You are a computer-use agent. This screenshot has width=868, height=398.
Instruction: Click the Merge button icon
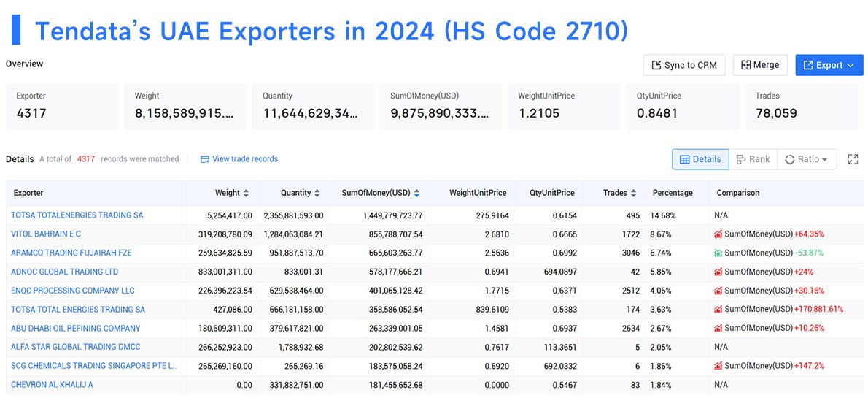(745, 65)
